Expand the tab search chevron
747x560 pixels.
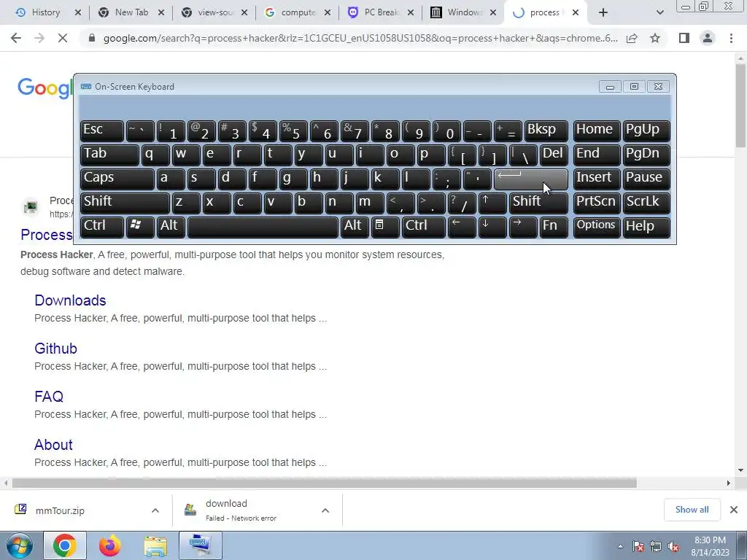659,12
